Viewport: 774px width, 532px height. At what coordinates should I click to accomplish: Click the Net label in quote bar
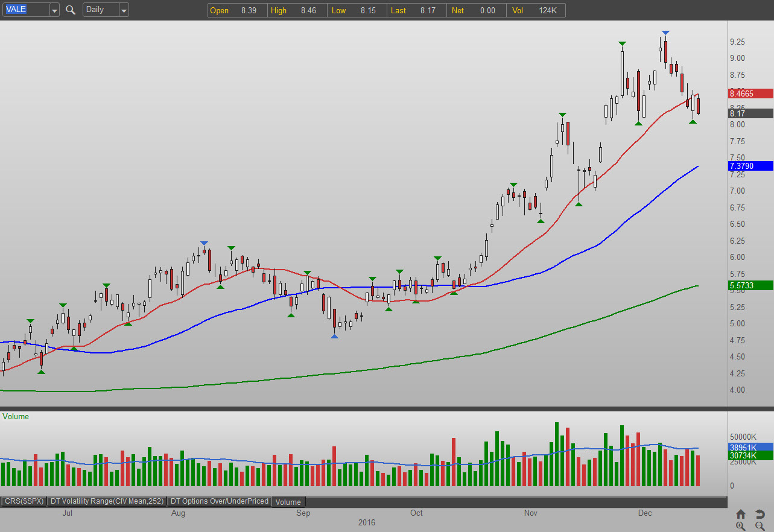457,10
